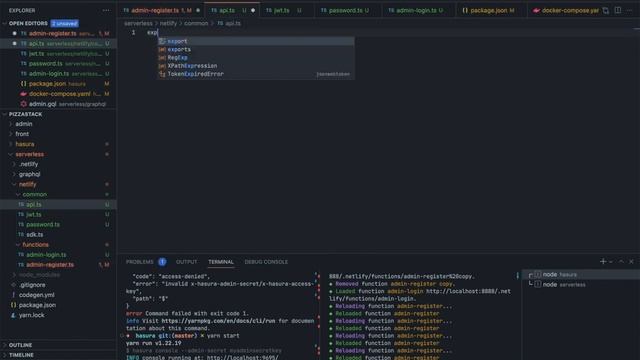Viewport: 640px width, 360px height.
Task: Click the netlify breadcrumb segment
Action: tap(168, 23)
